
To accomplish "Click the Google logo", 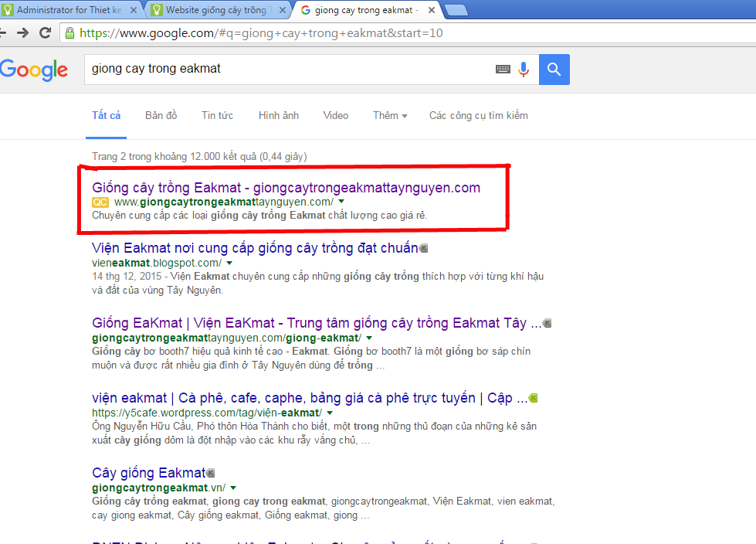I will (x=34, y=70).
